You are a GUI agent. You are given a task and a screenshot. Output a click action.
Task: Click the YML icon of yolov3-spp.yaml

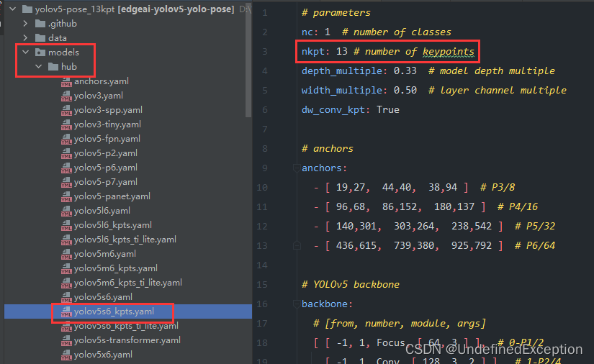tap(66, 110)
